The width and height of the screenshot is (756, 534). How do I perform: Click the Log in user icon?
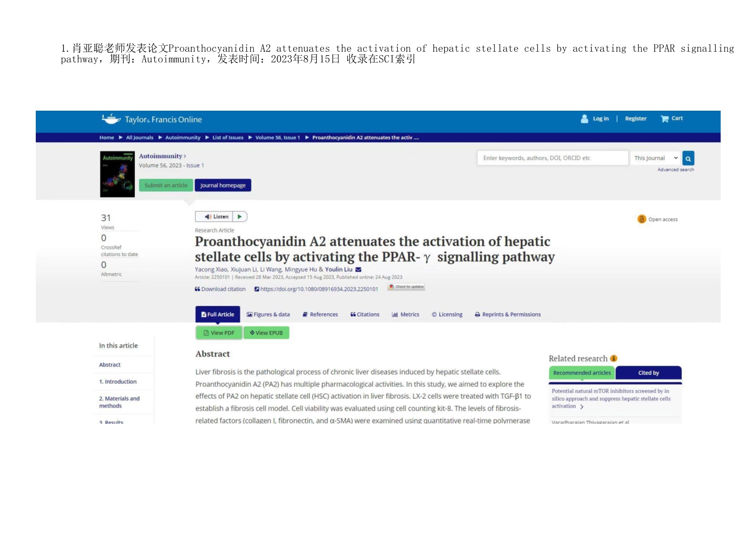tap(584, 119)
